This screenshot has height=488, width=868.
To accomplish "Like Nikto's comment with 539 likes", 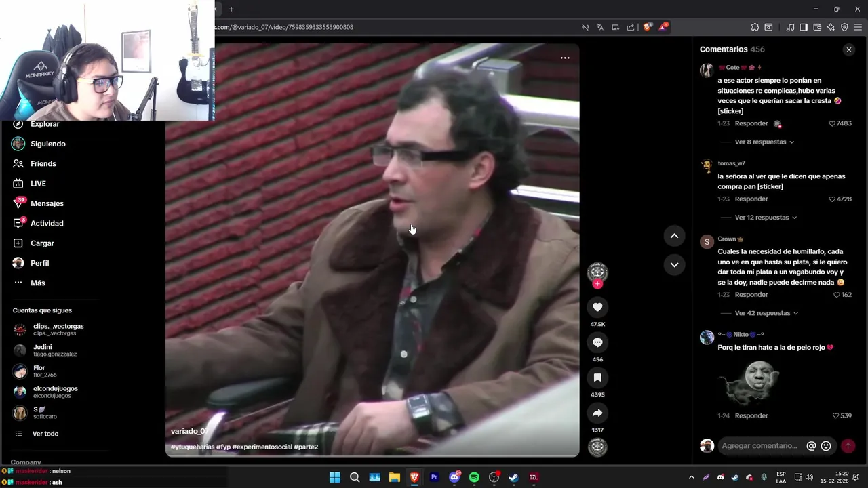I will (836, 415).
